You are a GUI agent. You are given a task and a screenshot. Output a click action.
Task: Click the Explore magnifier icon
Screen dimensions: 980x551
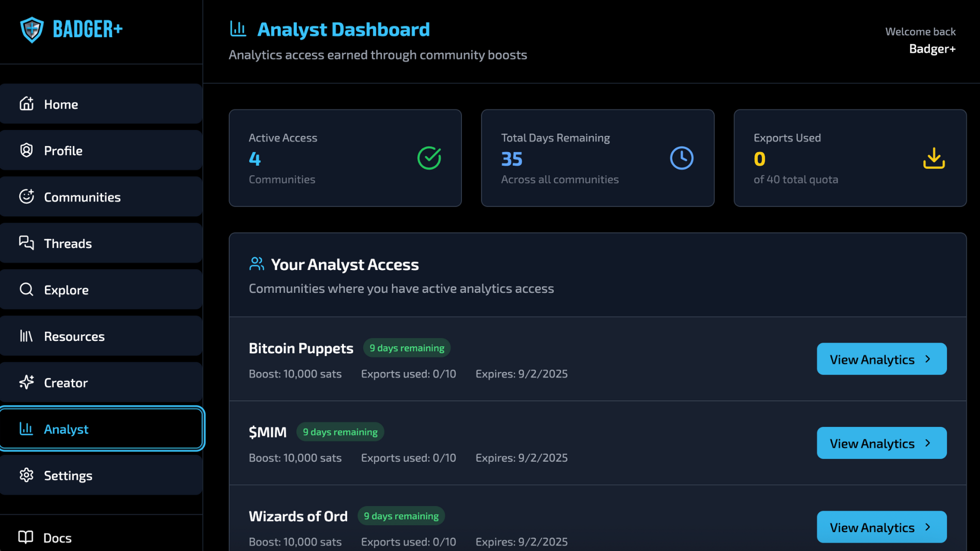tap(26, 290)
